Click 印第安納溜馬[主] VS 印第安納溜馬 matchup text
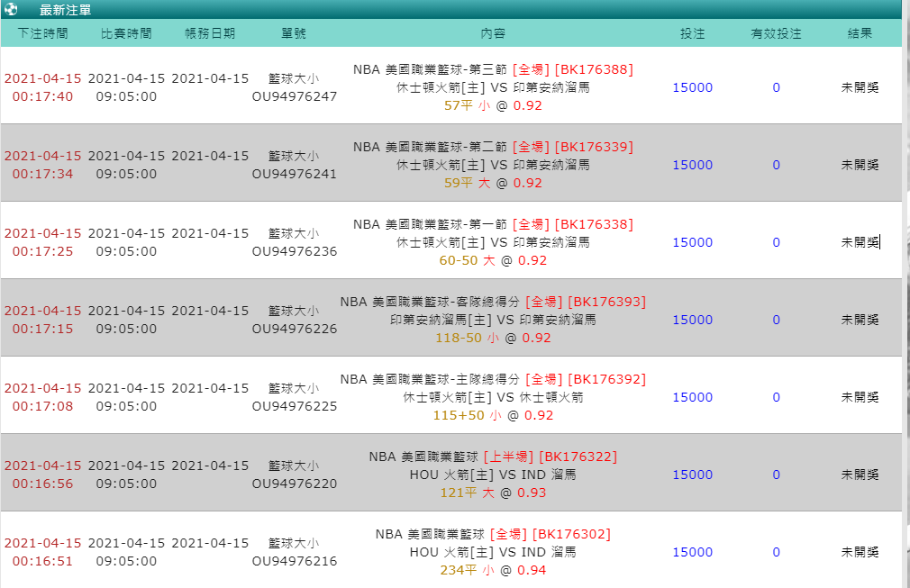Viewport: 910px width, 588px height. click(x=493, y=320)
